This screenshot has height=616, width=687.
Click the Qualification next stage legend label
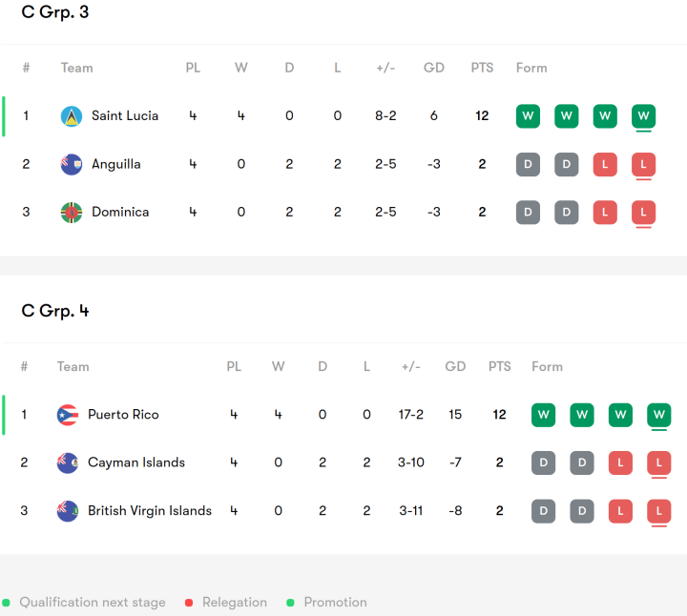(93, 603)
